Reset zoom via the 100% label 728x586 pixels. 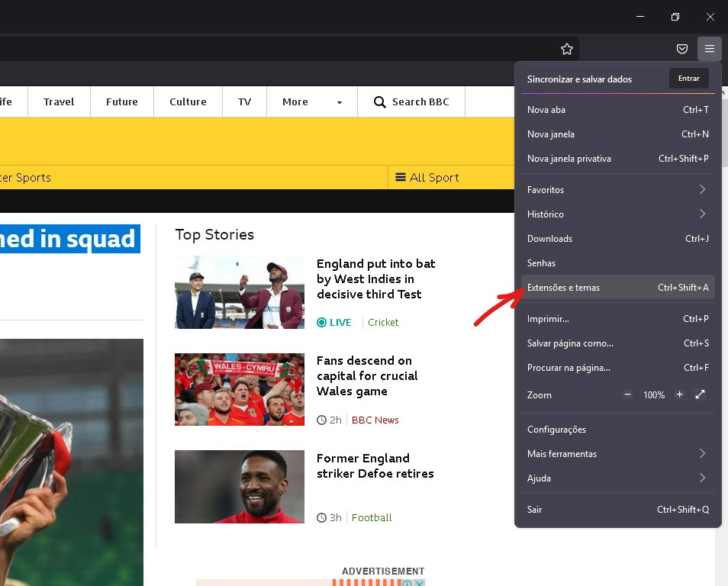click(654, 395)
